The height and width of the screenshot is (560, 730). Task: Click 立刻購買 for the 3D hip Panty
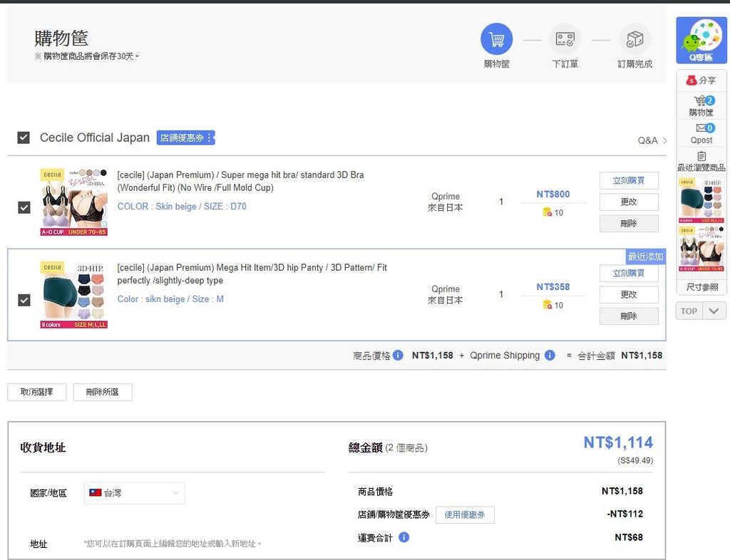coord(629,273)
